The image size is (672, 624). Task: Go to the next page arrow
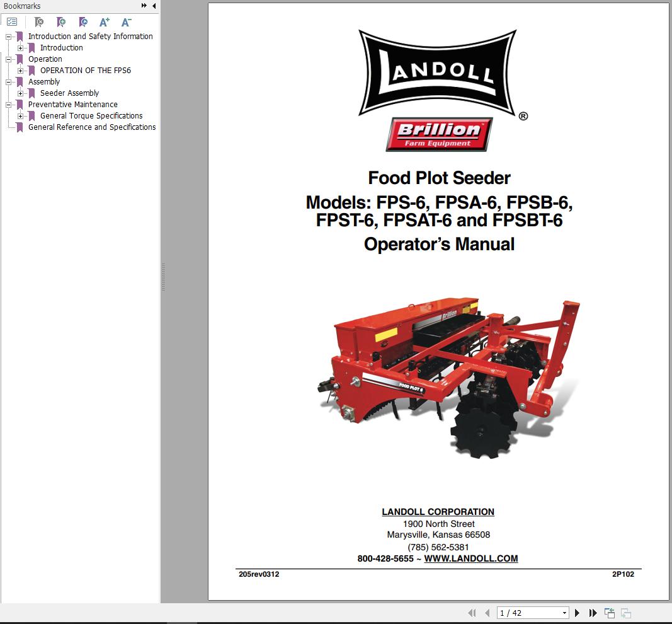point(578,612)
